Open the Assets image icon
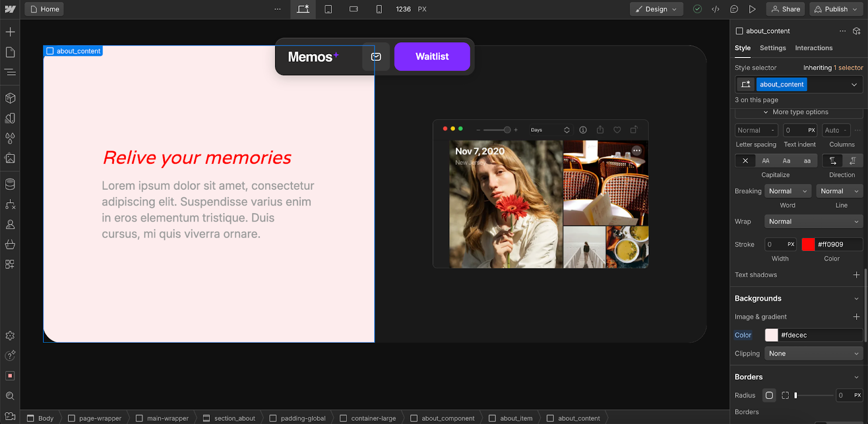This screenshot has width=868, height=424. 10,158
